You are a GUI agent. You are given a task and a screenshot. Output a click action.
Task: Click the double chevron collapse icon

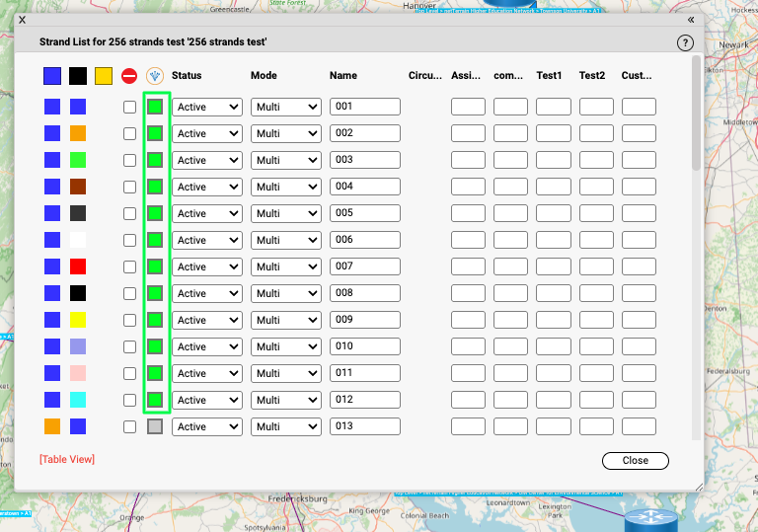point(691,20)
